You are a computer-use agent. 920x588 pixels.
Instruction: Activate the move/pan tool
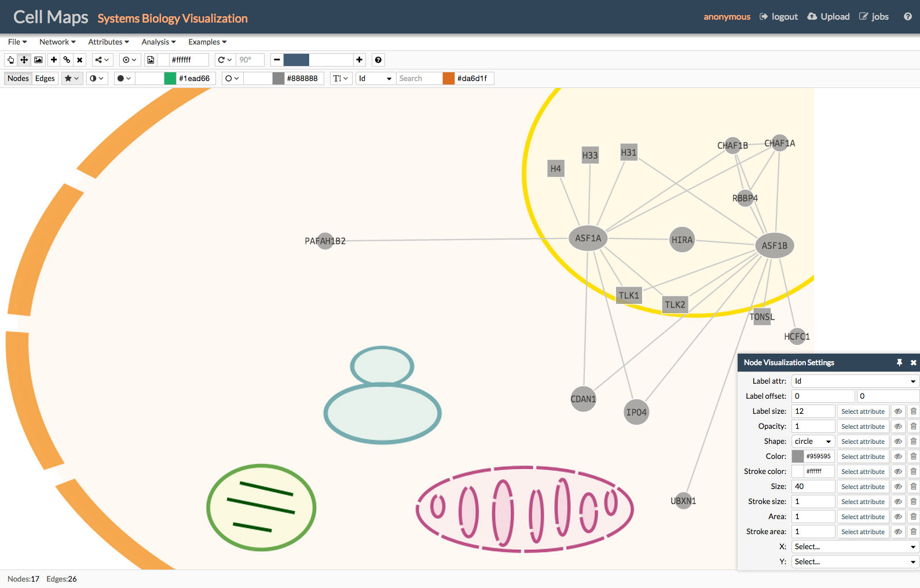tap(24, 60)
